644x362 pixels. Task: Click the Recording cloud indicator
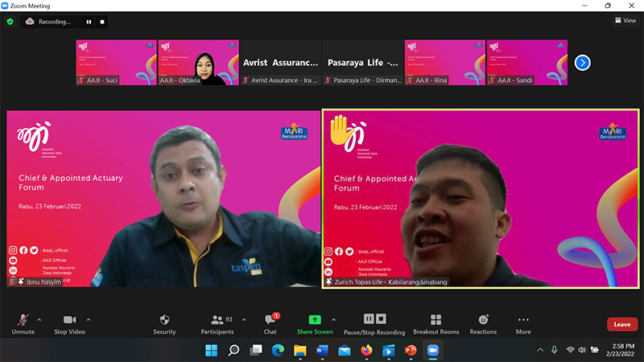[x=48, y=22]
